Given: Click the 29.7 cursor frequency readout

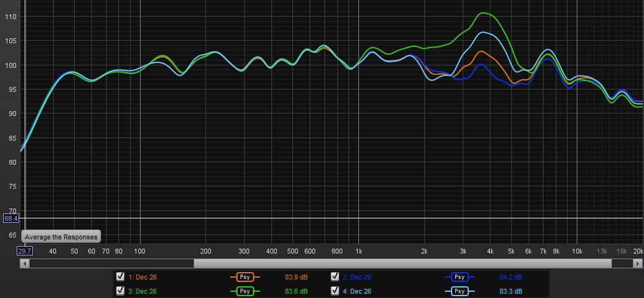Looking at the screenshot, I should (25, 251).
